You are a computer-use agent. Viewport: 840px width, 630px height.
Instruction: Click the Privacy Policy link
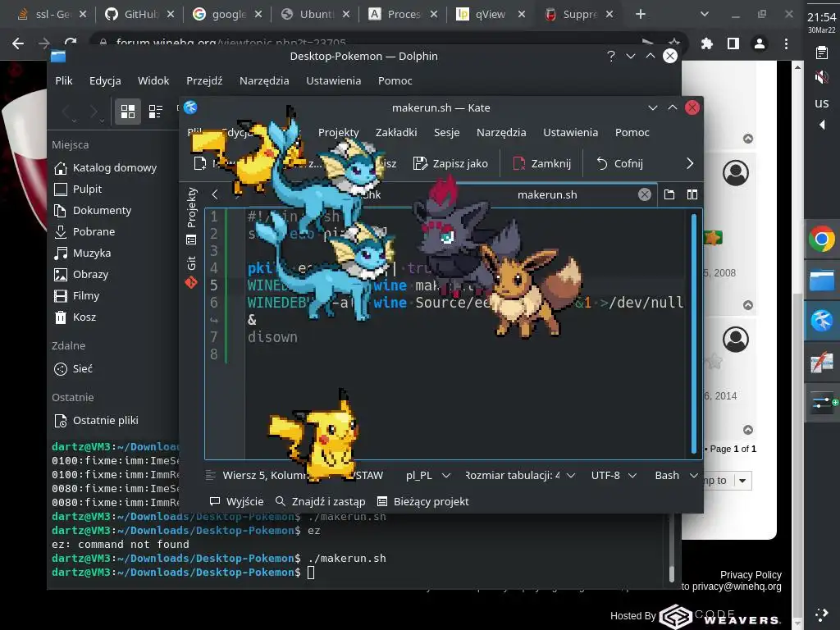pos(751,575)
